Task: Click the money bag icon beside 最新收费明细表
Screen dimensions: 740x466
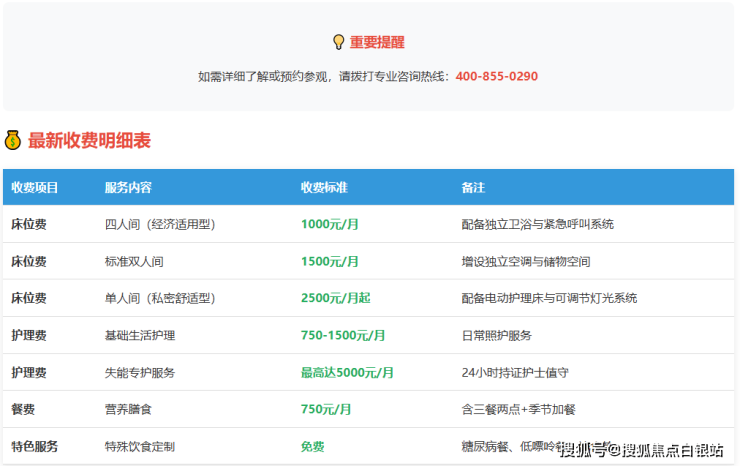Action: pyautogui.click(x=13, y=141)
